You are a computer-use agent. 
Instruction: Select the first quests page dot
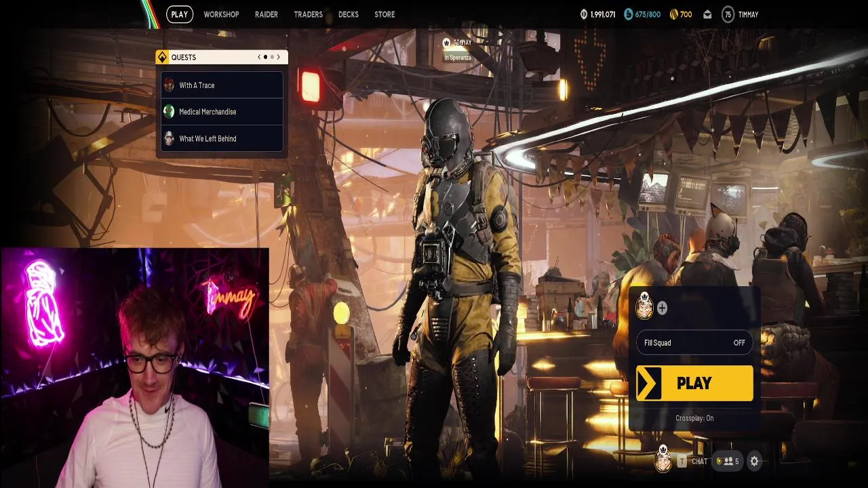click(265, 57)
